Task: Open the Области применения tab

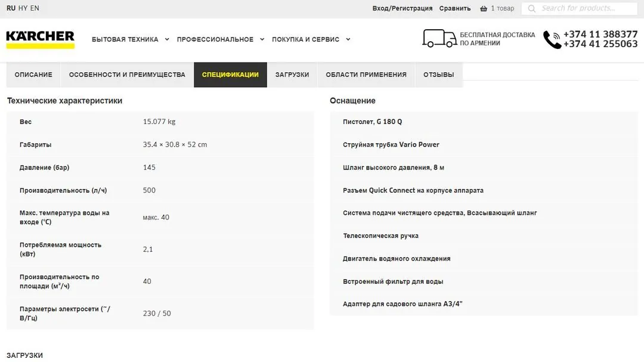Action: tap(366, 75)
